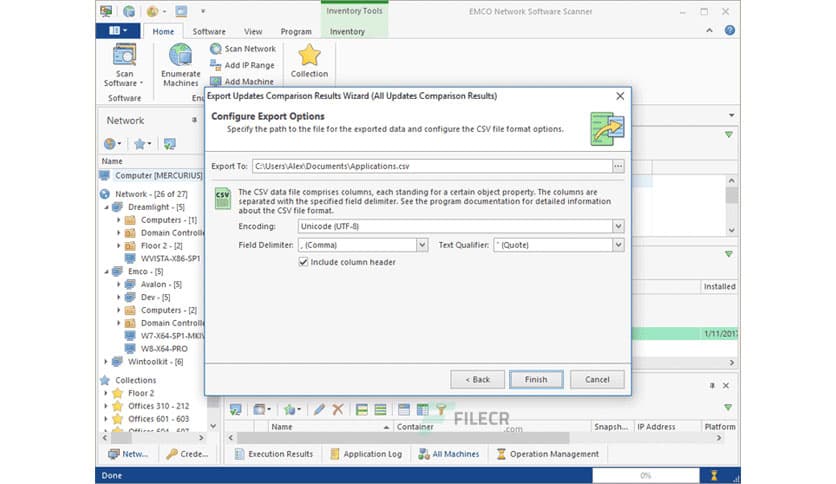The image size is (836, 484).
Task: Open the help question mark icon
Action: tap(730, 30)
